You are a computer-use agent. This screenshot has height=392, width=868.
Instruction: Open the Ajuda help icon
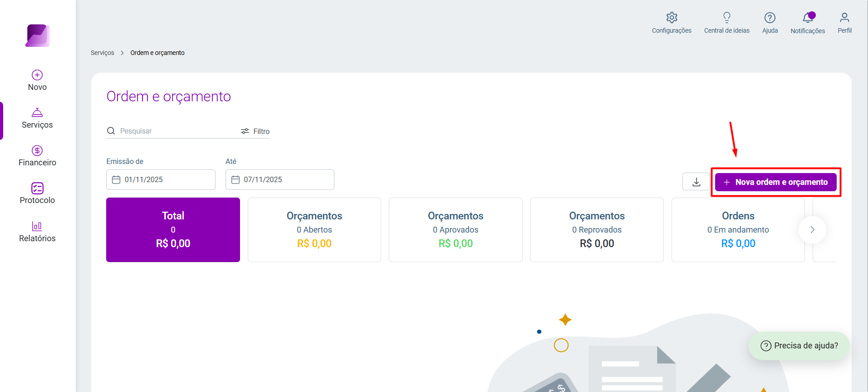click(x=770, y=18)
